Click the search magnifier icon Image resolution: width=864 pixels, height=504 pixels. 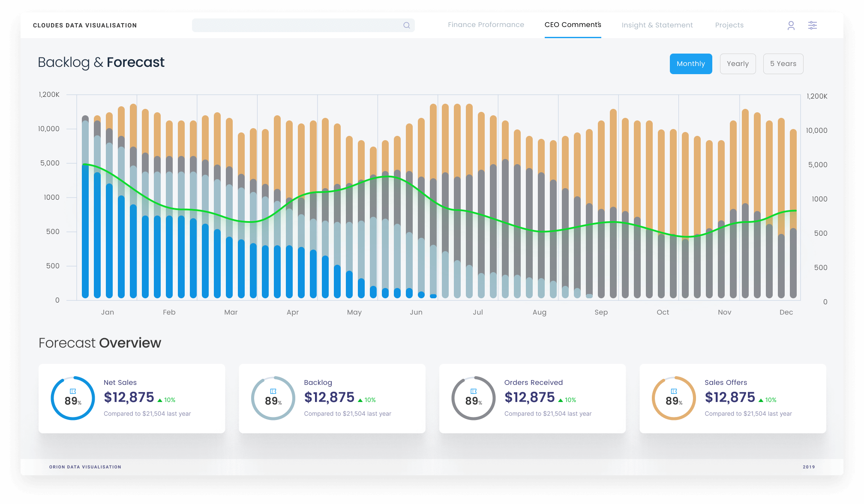tap(406, 25)
